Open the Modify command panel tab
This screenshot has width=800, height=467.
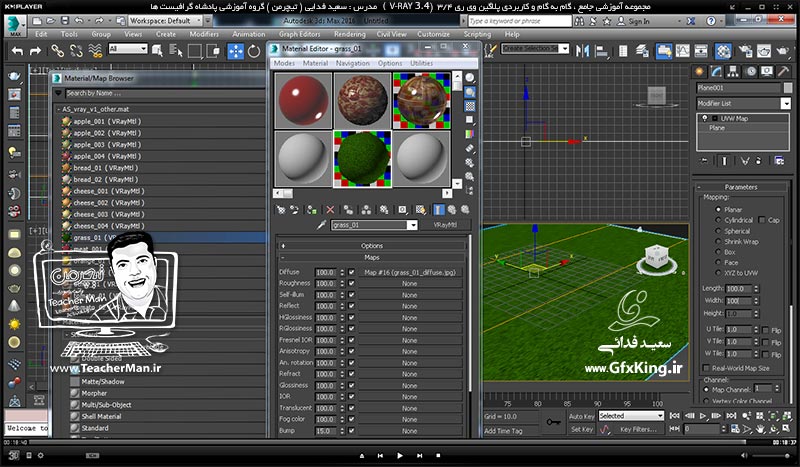[716, 71]
